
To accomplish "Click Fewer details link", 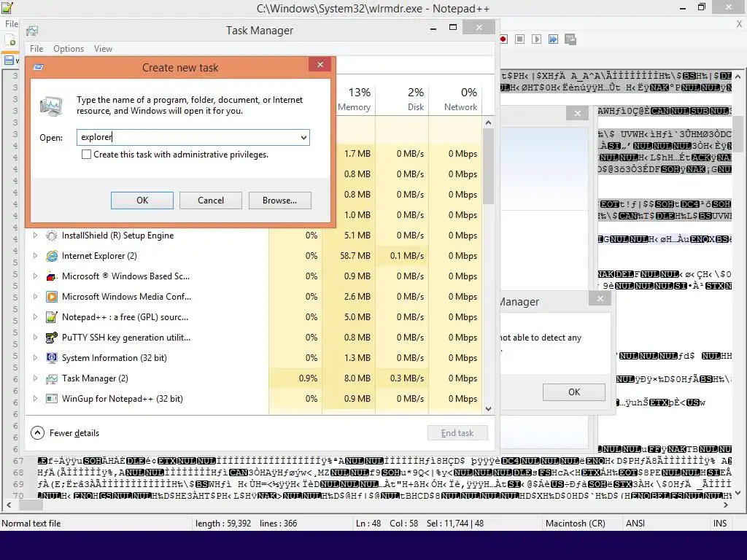I will click(x=74, y=433).
